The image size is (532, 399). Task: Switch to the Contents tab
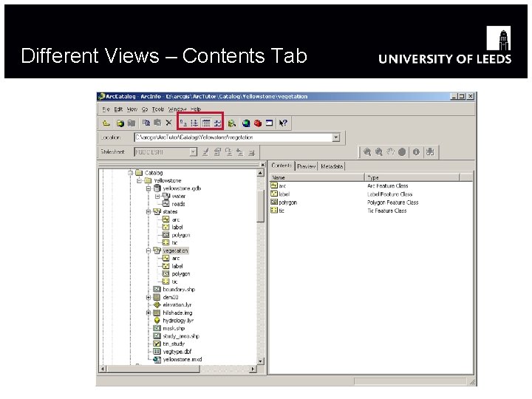282,166
